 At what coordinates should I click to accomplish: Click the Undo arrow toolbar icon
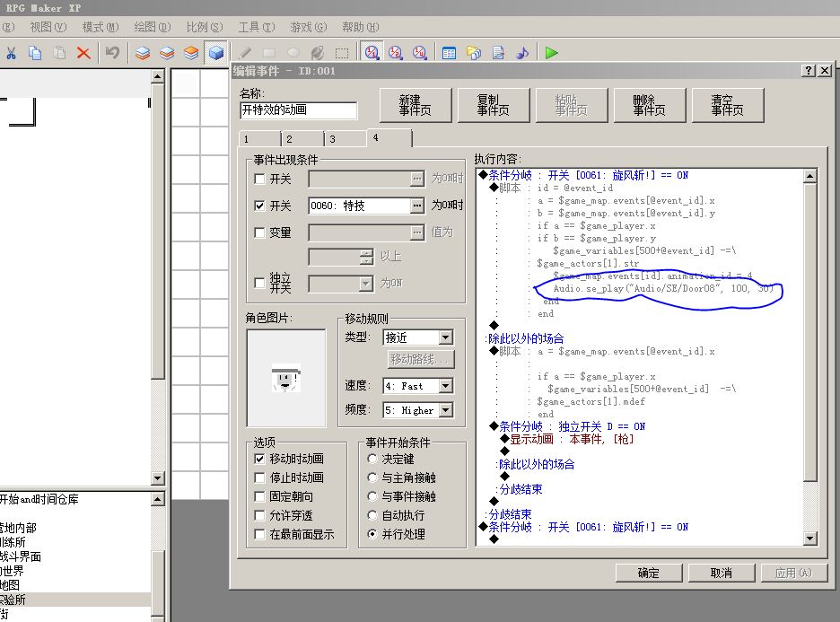click(x=112, y=52)
